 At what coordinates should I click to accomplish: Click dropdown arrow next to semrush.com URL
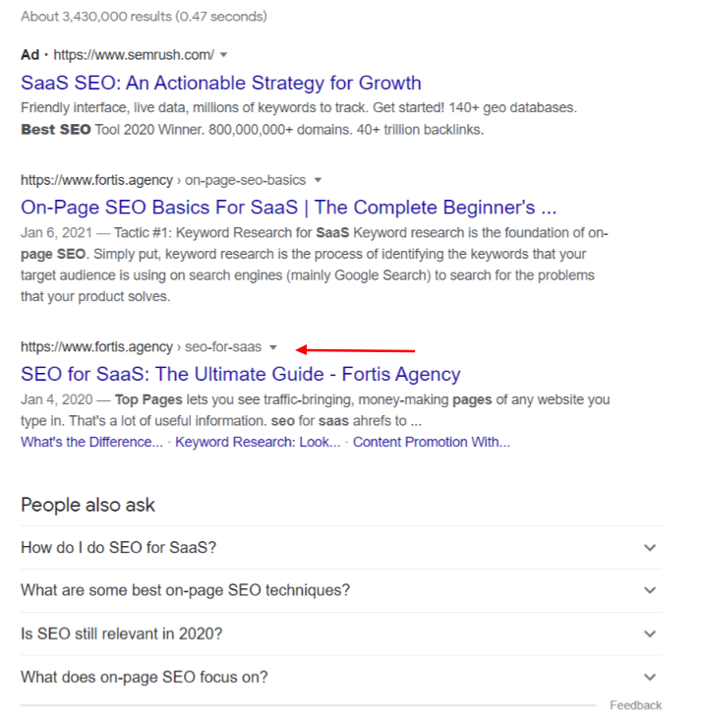tap(224, 53)
